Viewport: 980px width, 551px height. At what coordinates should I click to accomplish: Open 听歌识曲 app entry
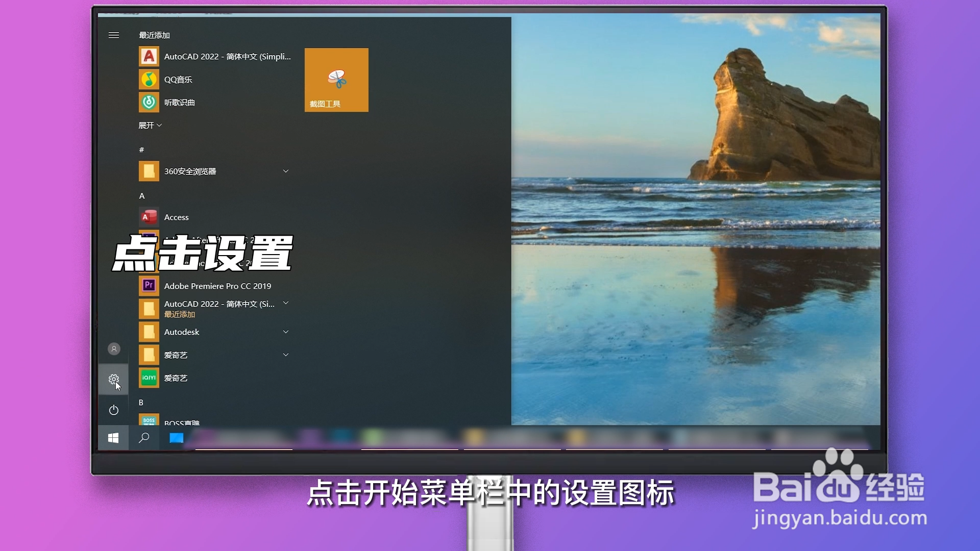pos(179,103)
